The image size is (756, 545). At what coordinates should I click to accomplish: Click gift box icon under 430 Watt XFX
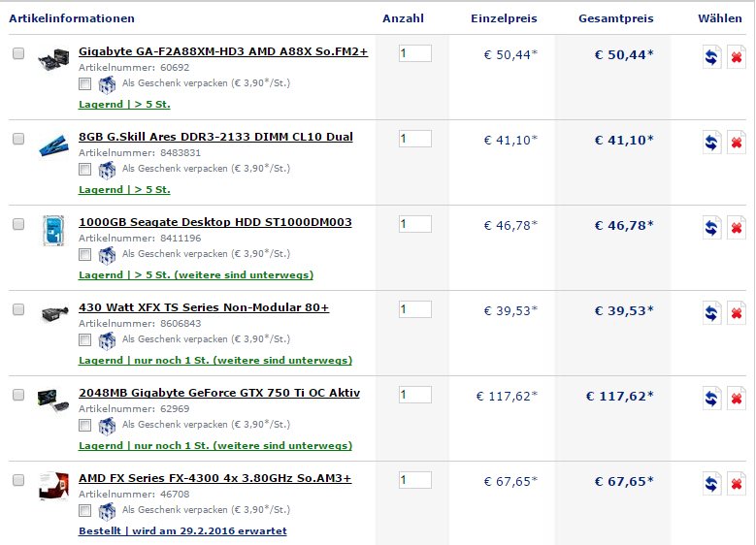tap(107, 340)
